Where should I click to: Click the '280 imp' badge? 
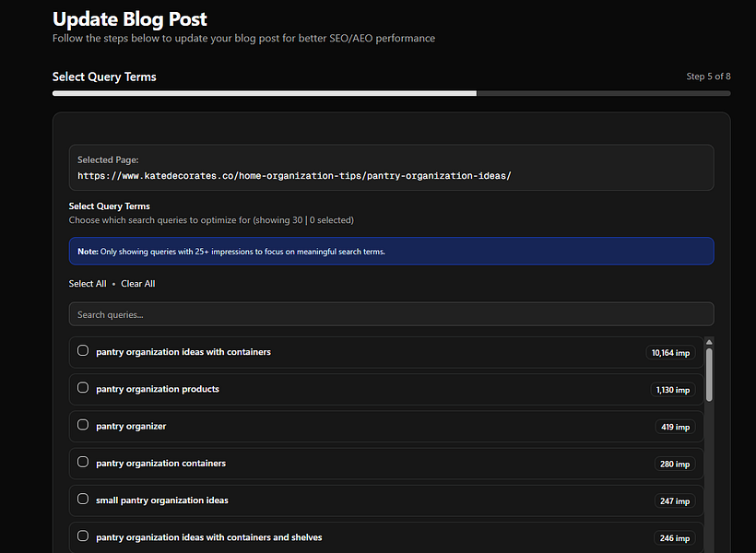click(675, 465)
